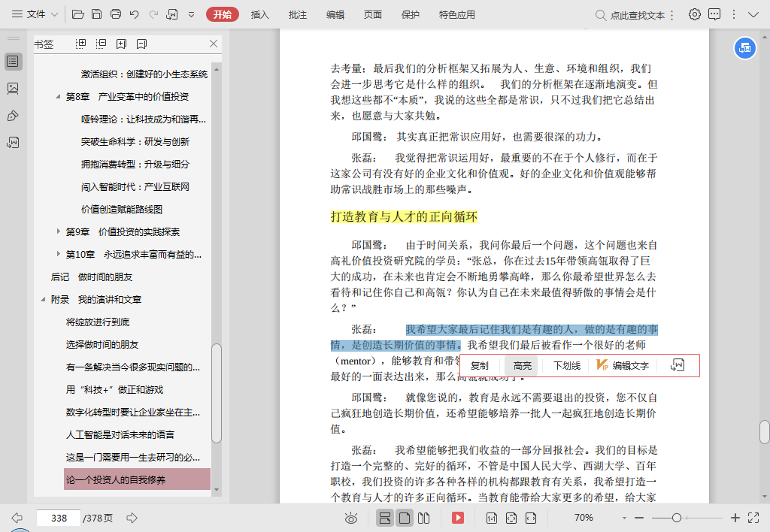Click 复制 in the selection popup
The image size is (770, 532).
pos(480,366)
